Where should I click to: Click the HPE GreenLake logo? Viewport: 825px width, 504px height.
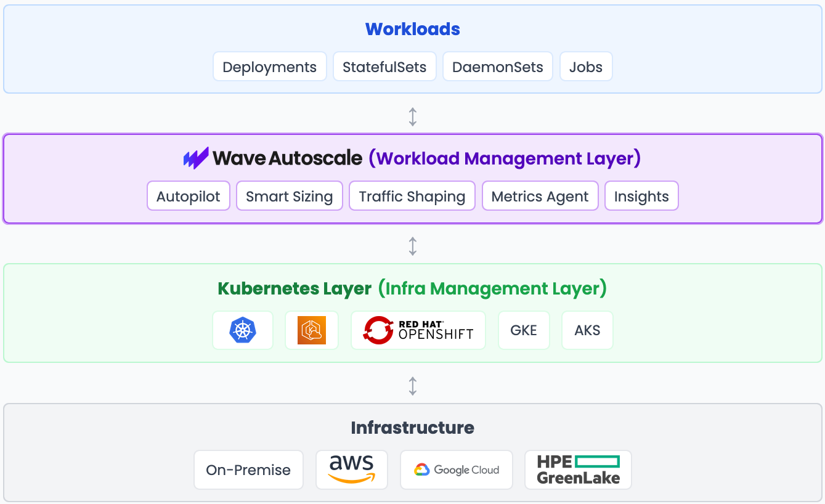click(579, 469)
